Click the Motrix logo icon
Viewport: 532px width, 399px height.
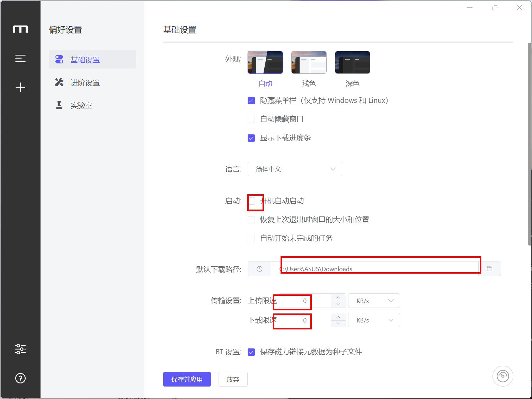20,29
